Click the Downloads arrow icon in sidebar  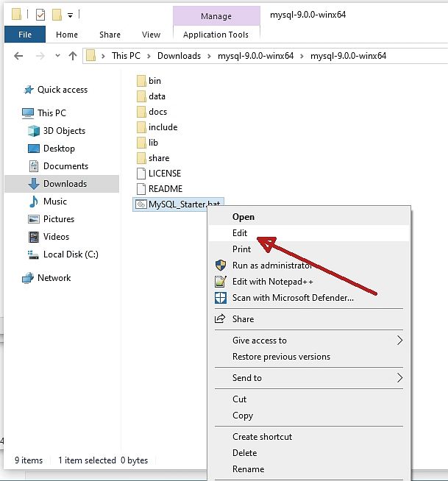point(33,184)
